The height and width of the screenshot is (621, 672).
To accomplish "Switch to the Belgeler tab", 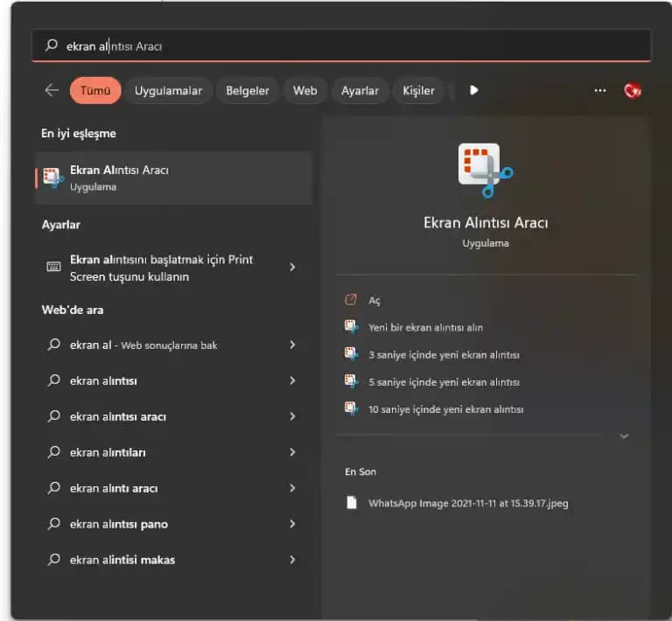I will click(x=248, y=90).
